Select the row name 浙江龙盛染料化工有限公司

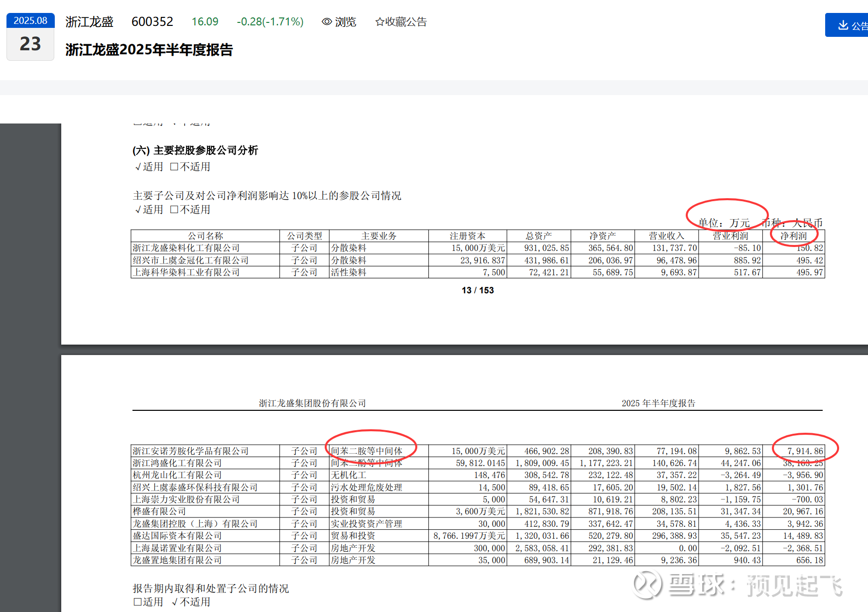click(186, 248)
